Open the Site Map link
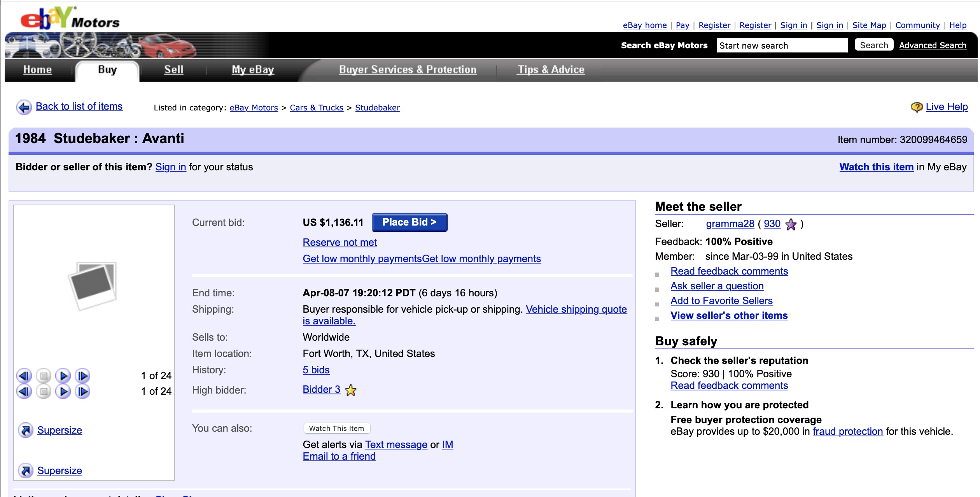Image resolution: width=980 pixels, height=497 pixels. (x=869, y=25)
